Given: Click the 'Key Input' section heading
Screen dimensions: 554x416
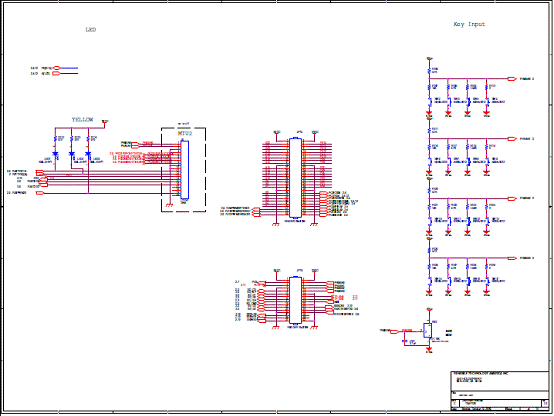Looking at the screenshot, I should (x=469, y=24).
